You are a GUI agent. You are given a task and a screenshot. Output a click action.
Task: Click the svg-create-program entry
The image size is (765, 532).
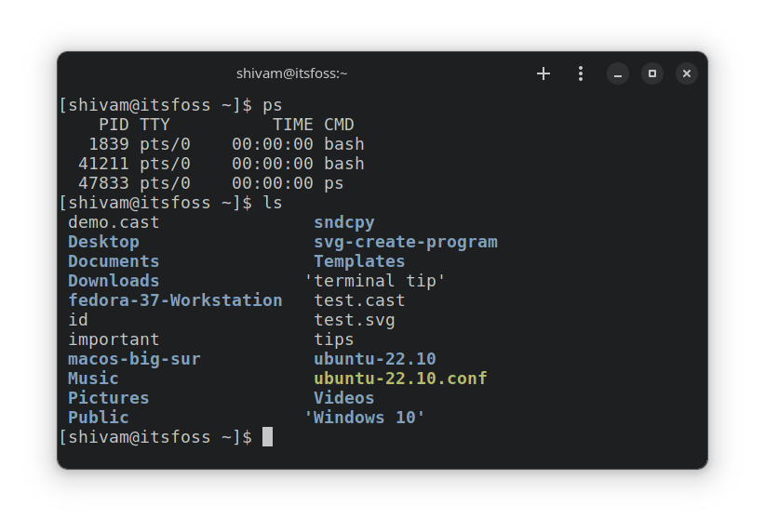pos(406,242)
